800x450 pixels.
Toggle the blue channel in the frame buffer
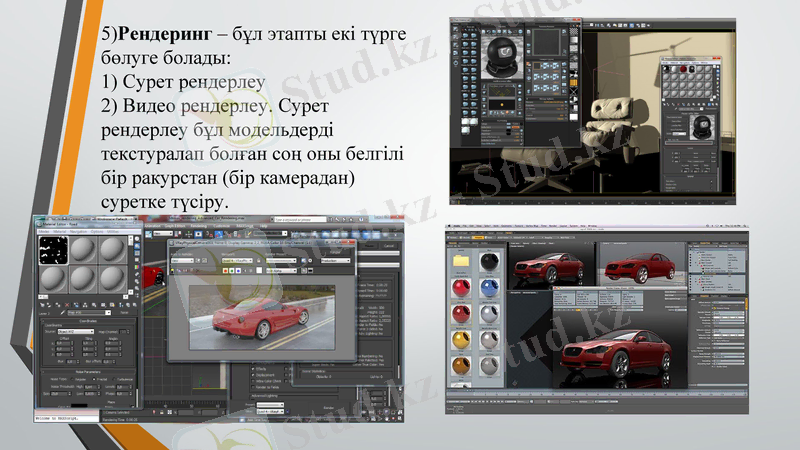[x=238, y=271]
